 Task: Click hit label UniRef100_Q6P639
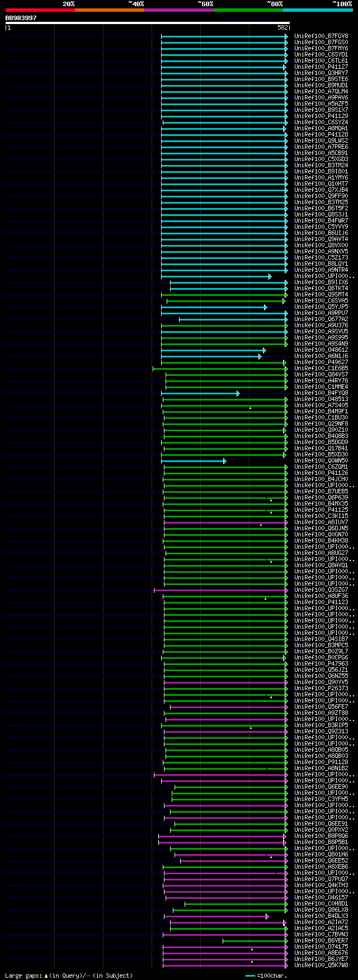[321, 498]
